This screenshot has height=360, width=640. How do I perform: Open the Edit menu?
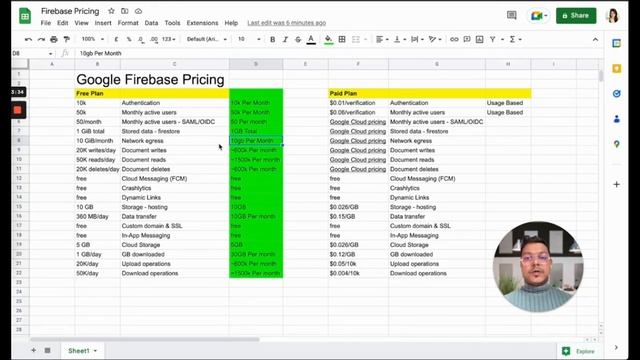point(62,23)
